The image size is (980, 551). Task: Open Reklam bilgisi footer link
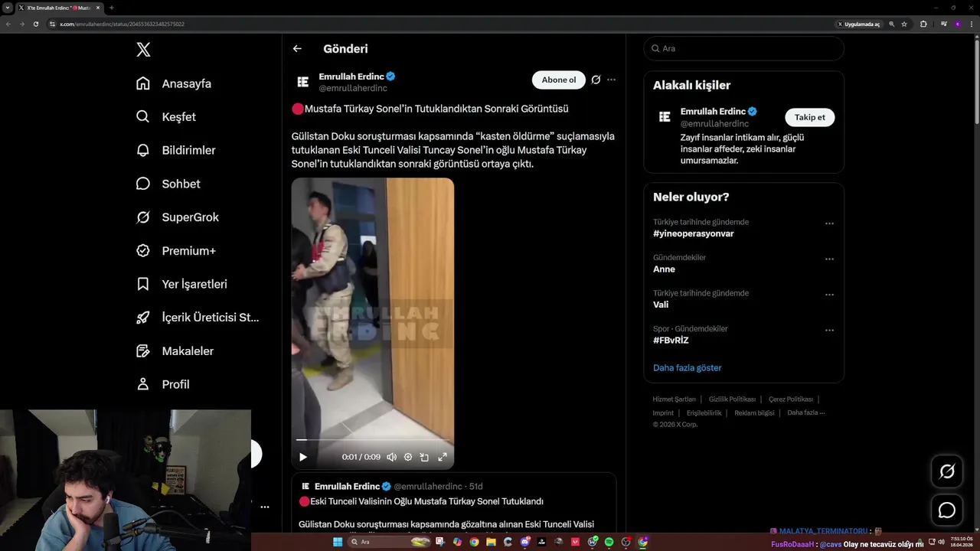pyautogui.click(x=754, y=413)
